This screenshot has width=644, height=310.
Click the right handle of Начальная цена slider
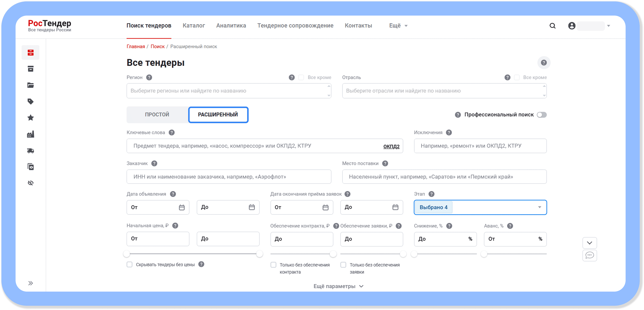click(260, 254)
